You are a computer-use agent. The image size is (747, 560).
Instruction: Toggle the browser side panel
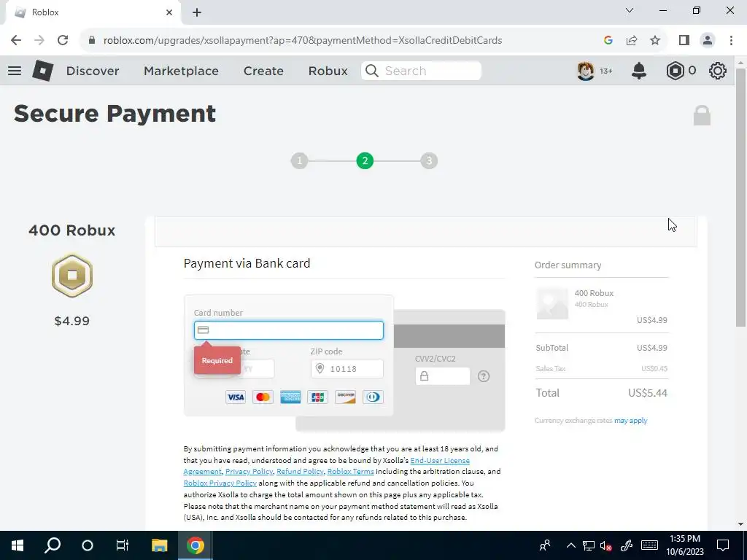pos(684,40)
